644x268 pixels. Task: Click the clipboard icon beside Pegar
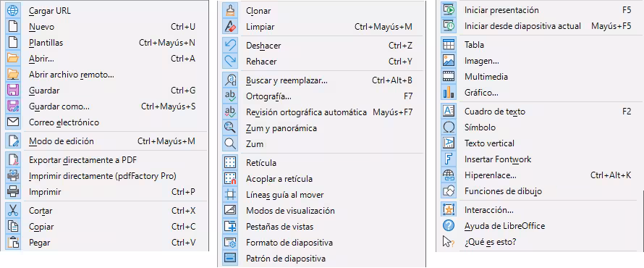(13, 243)
